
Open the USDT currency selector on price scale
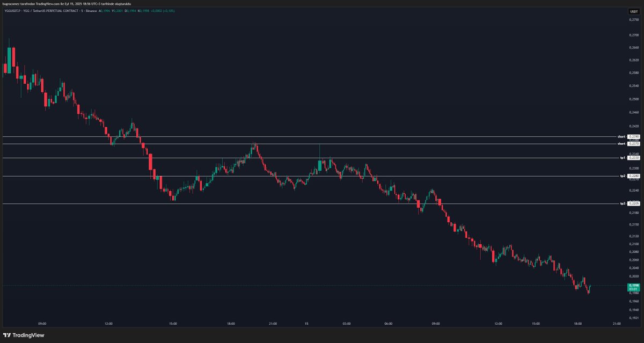634,11
